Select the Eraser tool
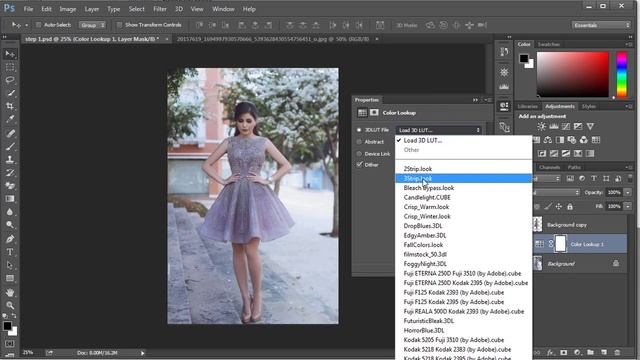 coord(10,186)
